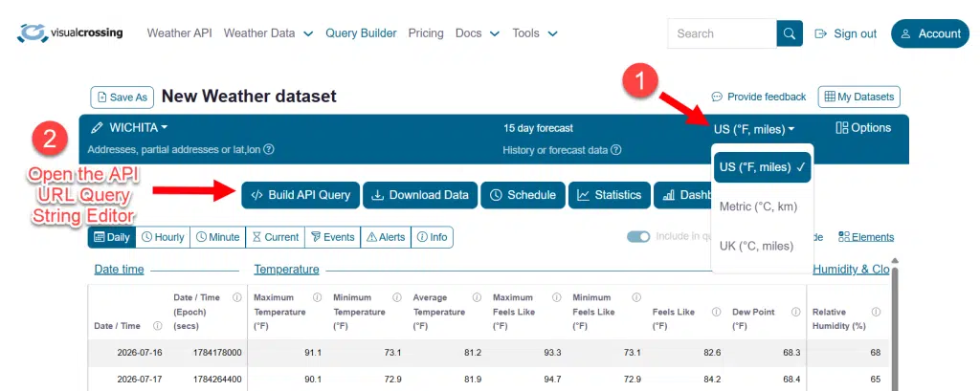Click the Statistics button
This screenshot has height=391, width=980.
[x=610, y=195]
